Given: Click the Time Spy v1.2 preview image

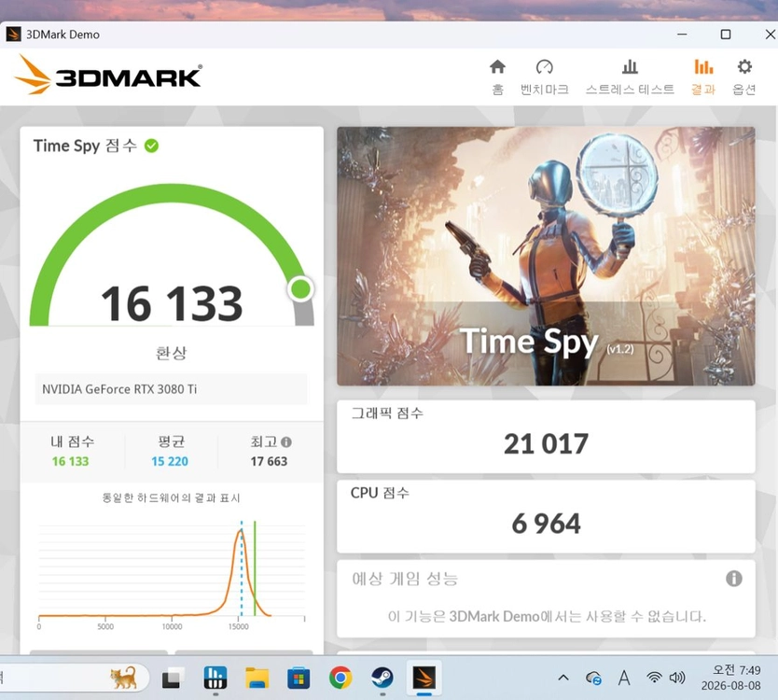Looking at the screenshot, I should point(546,256).
